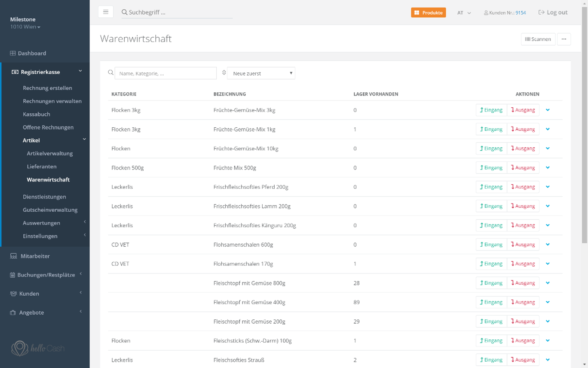
Task: Click Eingang for Fleischtopf mit Gemüse 400g
Action: pos(491,302)
